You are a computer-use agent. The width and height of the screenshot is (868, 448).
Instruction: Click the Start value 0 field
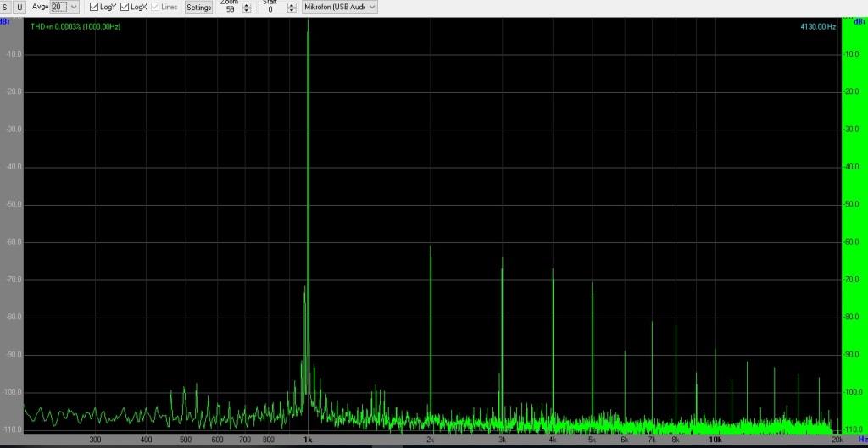(x=270, y=9)
